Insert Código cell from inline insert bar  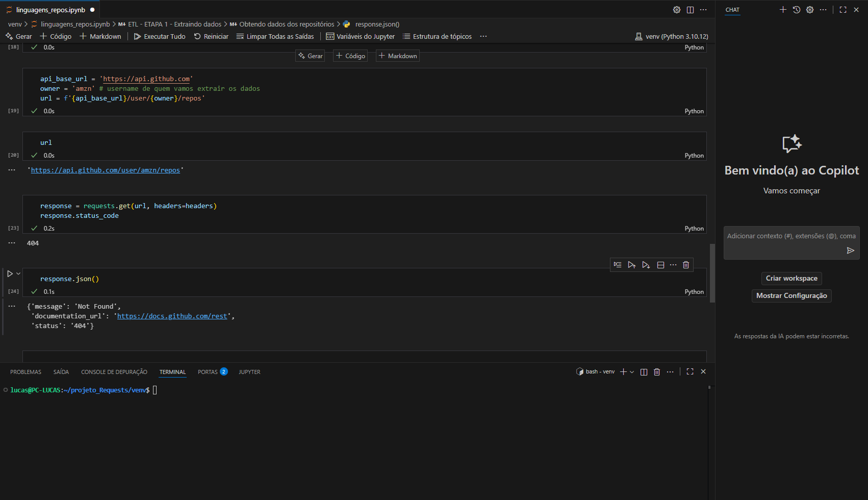[x=350, y=56]
